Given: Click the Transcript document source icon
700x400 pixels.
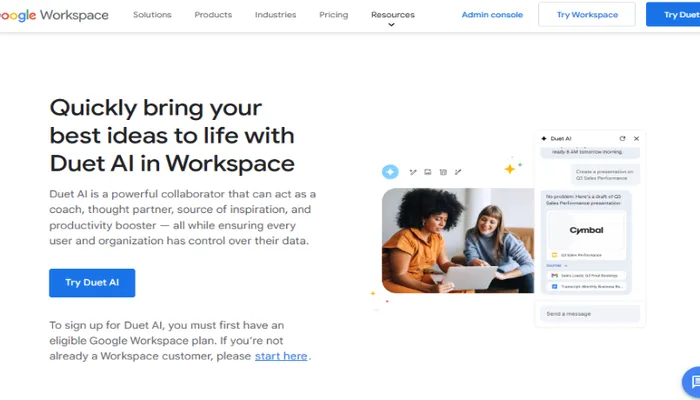Looking at the screenshot, I should [553, 286].
